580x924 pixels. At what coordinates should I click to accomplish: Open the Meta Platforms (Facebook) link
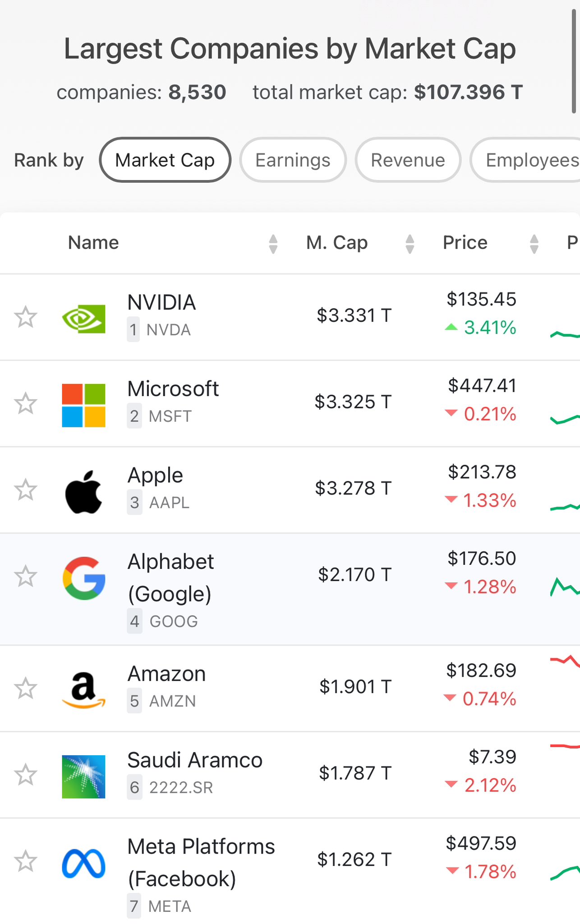tap(201, 862)
